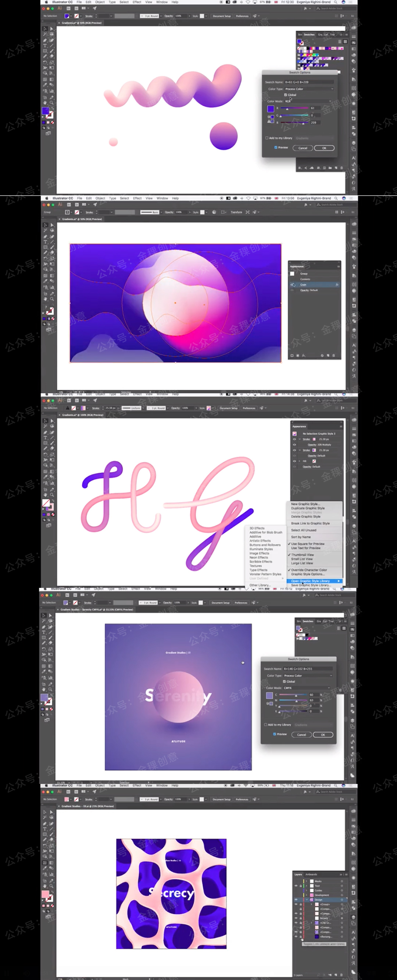The height and width of the screenshot is (980, 397).
Task: Expand the Fill row chevron in Appearance panel
Action: (x=300, y=461)
